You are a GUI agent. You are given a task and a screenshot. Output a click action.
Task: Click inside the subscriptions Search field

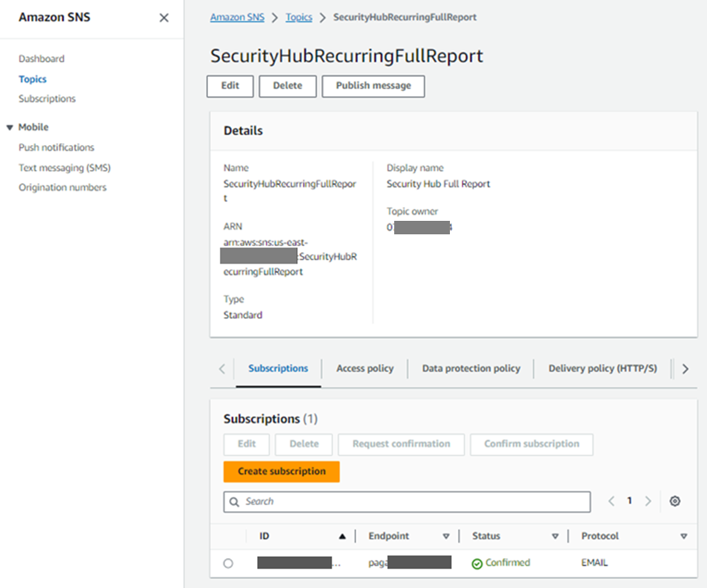coord(367,502)
